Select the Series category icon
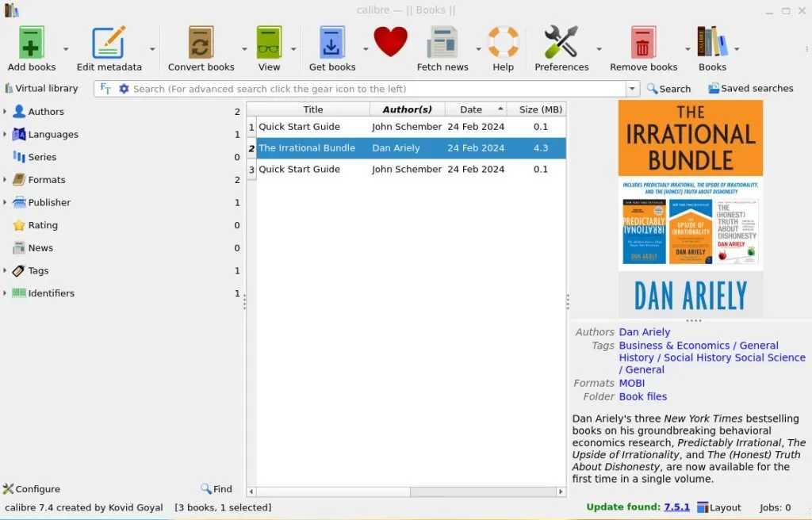The image size is (812, 520). click(x=19, y=157)
